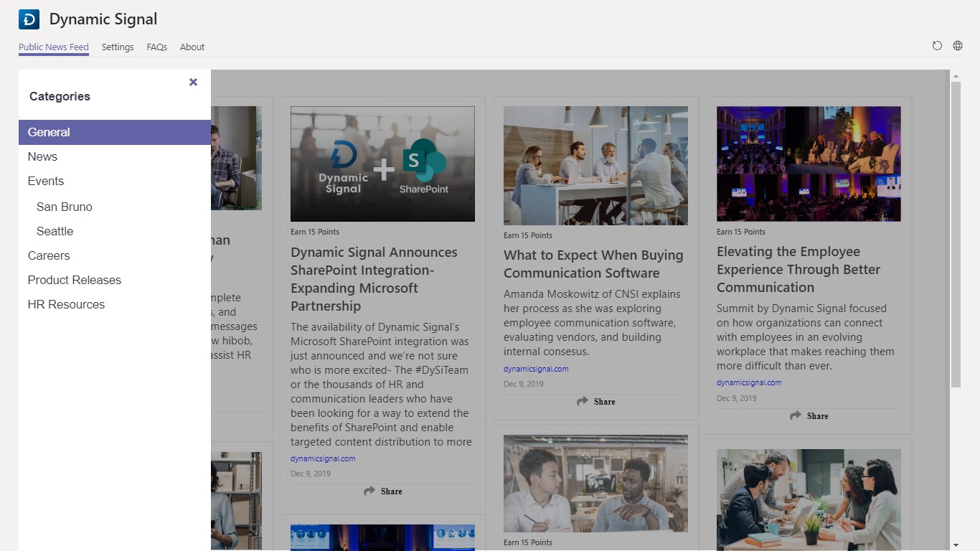The image size is (980, 551).
Task: Open the FAQs tab
Action: pyautogui.click(x=156, y=47)
